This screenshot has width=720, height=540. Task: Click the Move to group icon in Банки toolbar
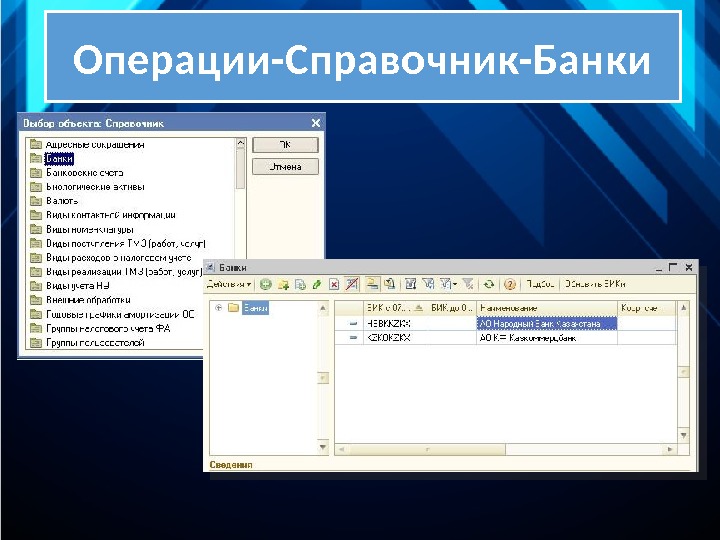390,284
